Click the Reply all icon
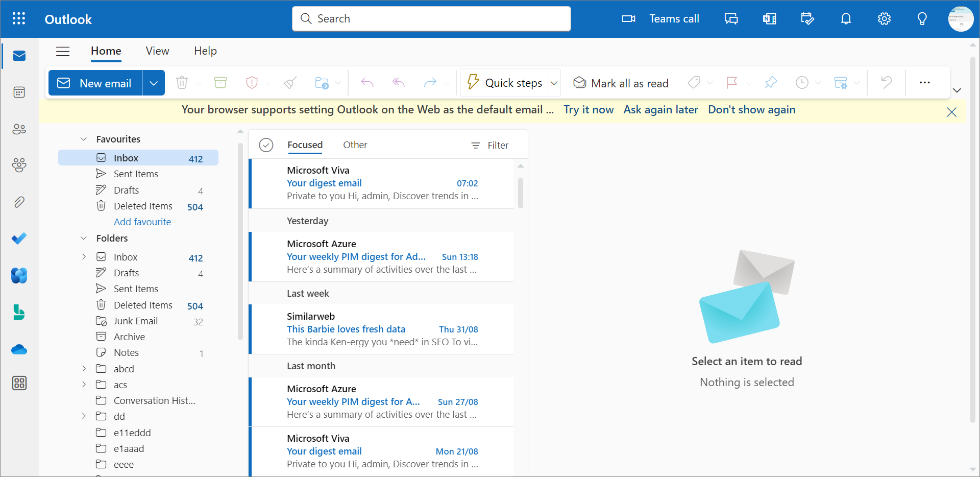980x477 pixels. point(399,83)
